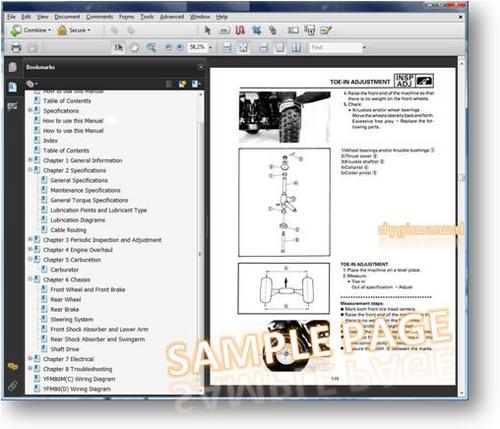
Task: Open the Window menu
Action: click(200, 17)
